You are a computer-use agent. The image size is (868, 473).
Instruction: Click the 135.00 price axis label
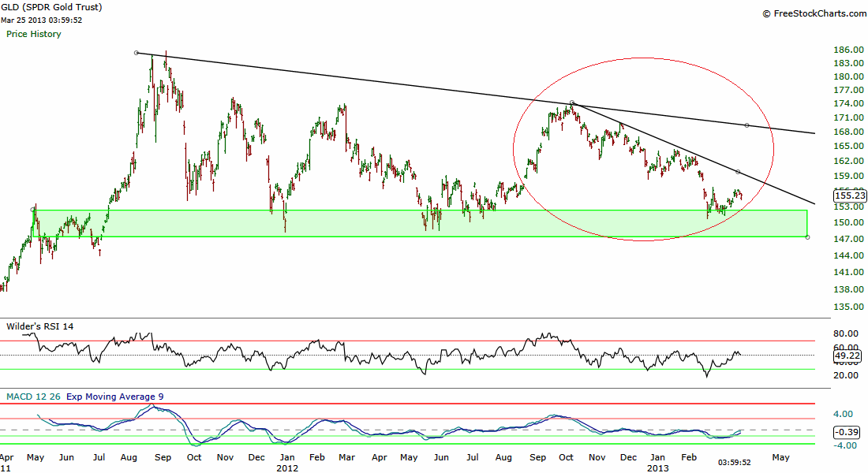tap(848, 307)
